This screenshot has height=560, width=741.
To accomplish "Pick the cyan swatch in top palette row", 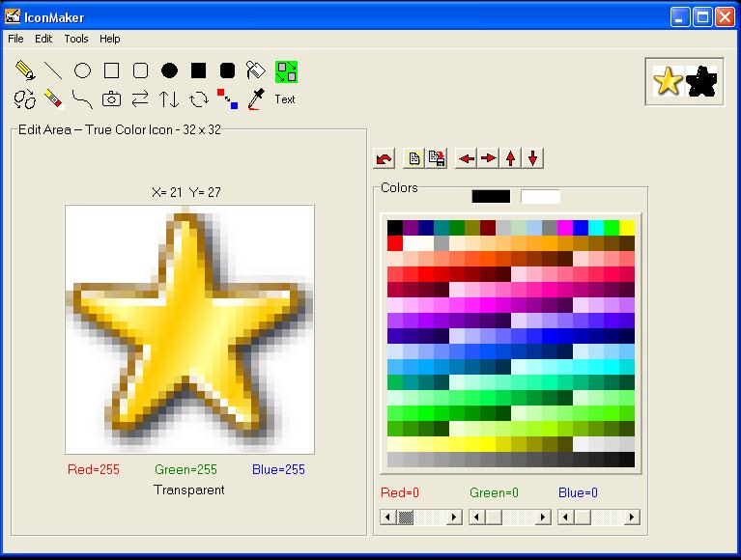I will [596, 228].
